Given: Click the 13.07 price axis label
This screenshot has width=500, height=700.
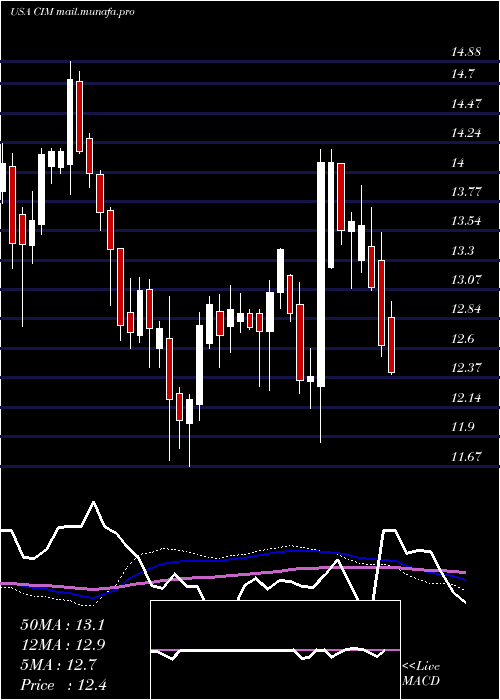Looking at the screenshot, I should 466,280.
